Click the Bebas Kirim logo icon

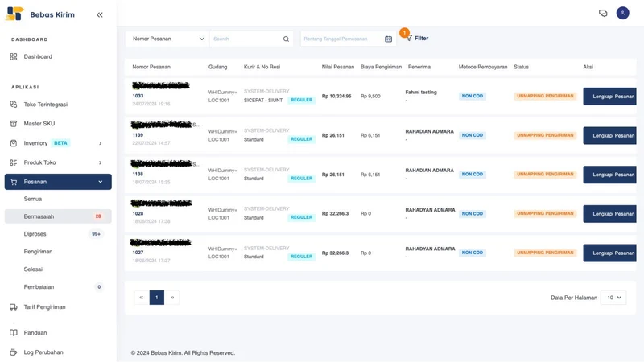[14, 14]
